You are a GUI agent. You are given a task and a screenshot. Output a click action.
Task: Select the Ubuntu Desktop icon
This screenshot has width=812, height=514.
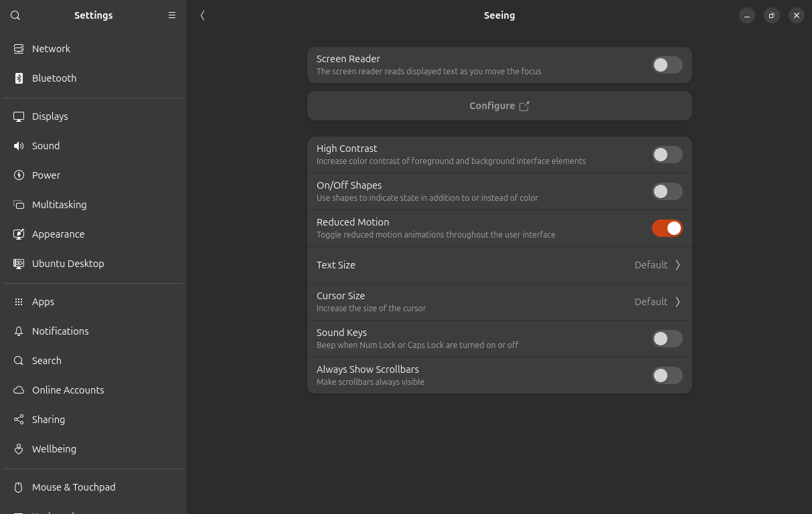pos(18,263)
